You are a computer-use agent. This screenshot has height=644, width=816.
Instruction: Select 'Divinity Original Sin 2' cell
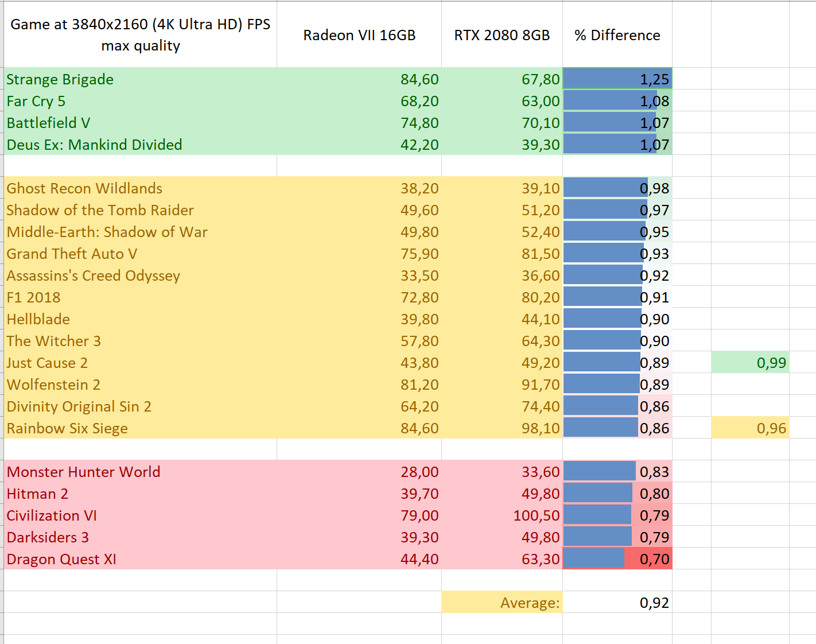[141, 406]
